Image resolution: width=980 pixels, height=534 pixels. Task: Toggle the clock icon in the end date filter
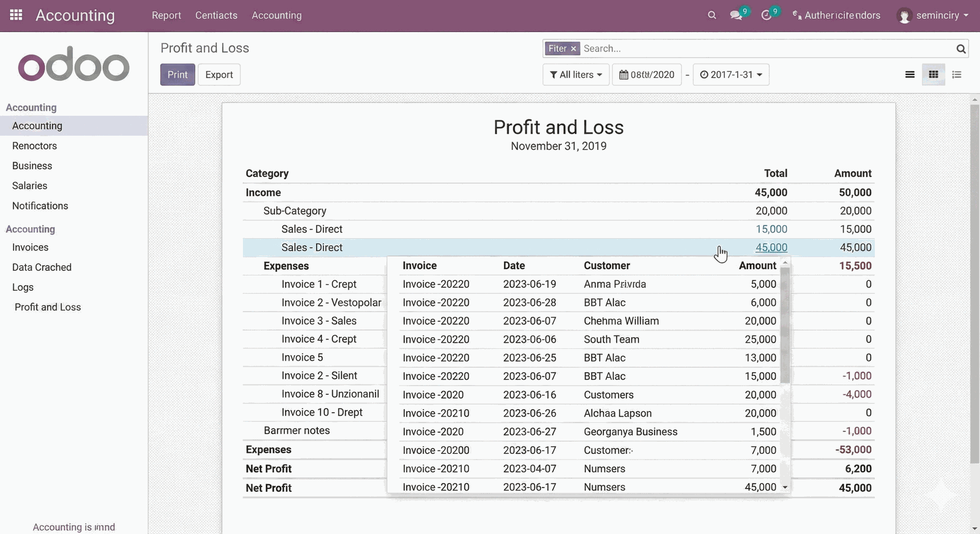point(704,74)
